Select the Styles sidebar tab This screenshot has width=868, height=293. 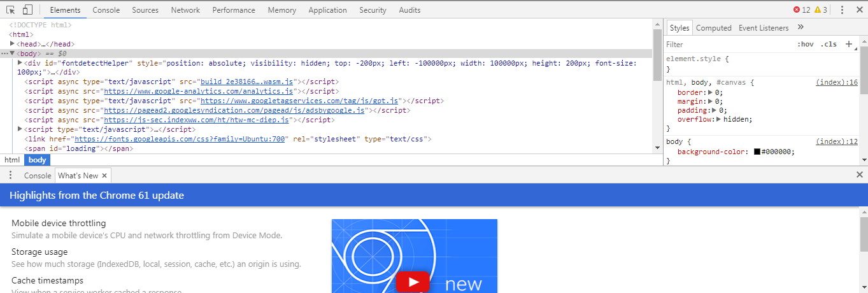[679, 27]
